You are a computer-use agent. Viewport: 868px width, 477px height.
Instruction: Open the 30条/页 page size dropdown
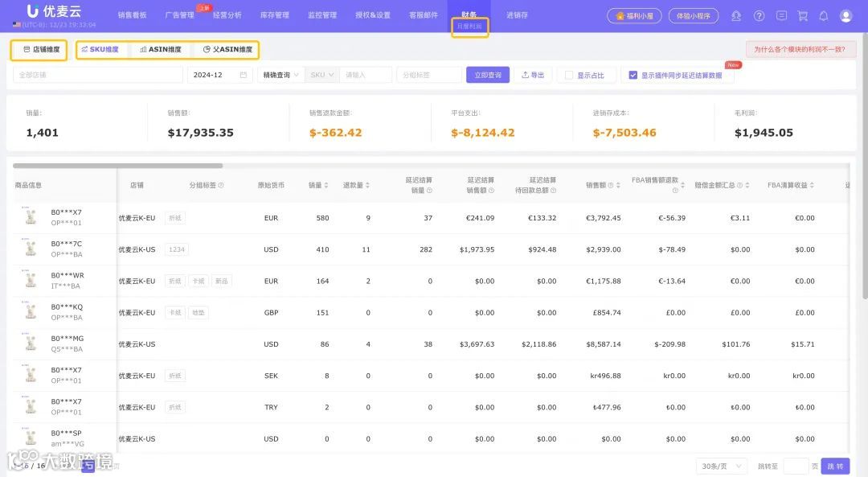click(x=721, y=466)
